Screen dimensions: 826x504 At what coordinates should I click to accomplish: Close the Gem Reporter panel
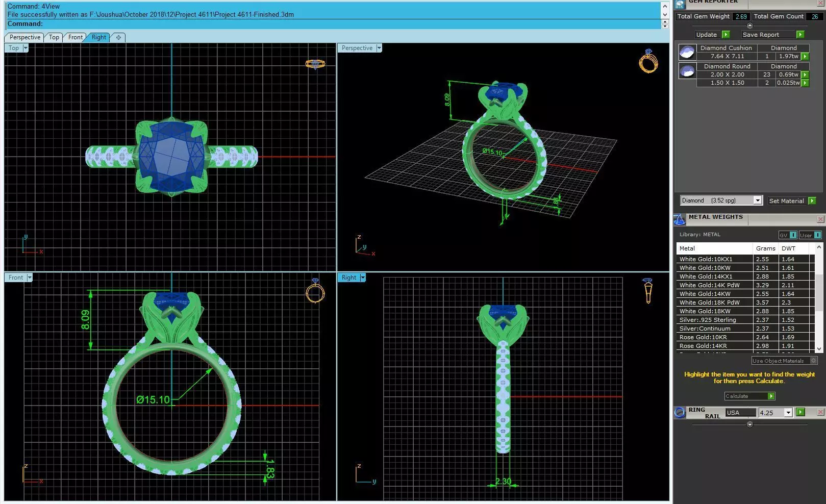(x=820, y=4)
